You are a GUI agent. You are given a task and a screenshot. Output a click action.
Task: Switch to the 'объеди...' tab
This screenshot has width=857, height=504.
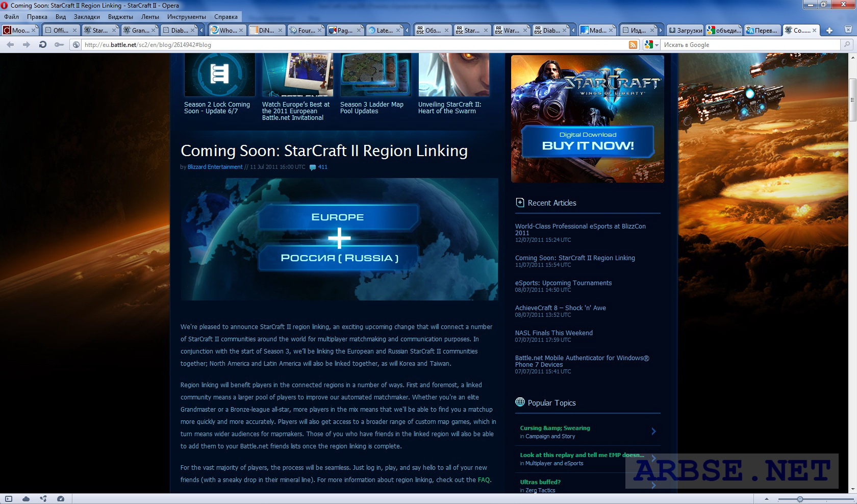pos(724,30)
